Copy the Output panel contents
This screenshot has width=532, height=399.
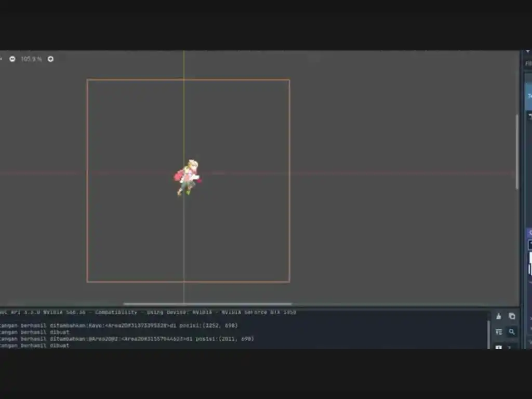(512, 316)
